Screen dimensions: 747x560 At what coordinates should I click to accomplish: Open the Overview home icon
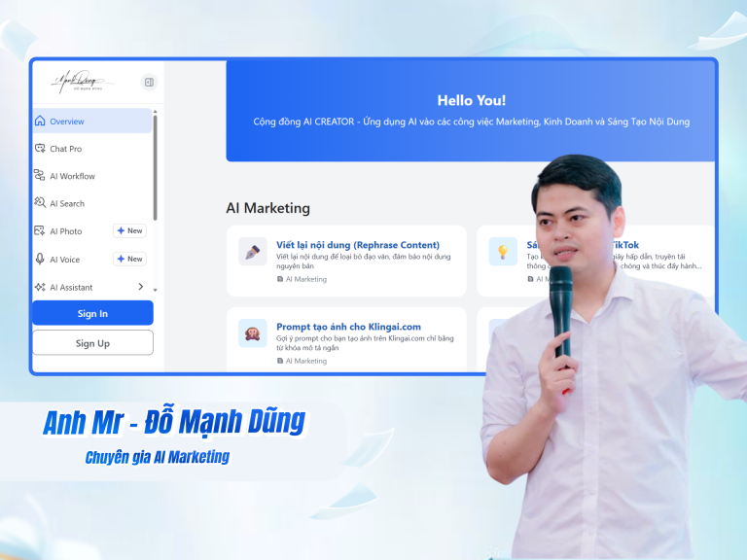[40, 121]
